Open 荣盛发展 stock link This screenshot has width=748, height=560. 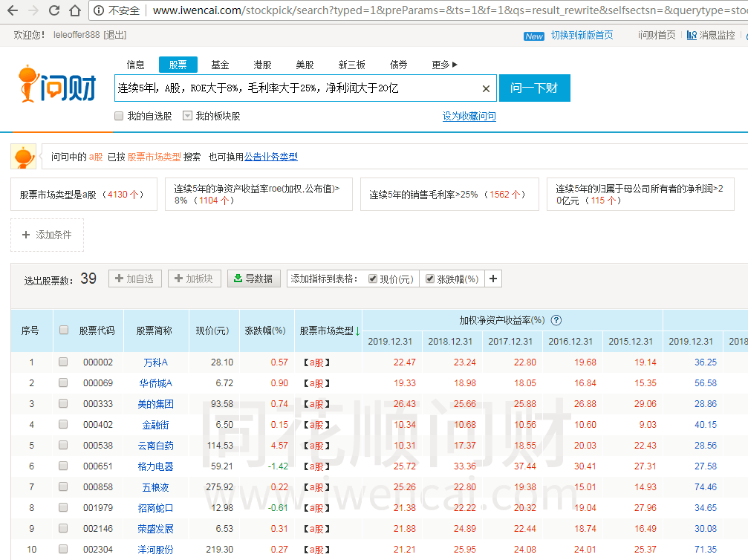click(155, 529)
